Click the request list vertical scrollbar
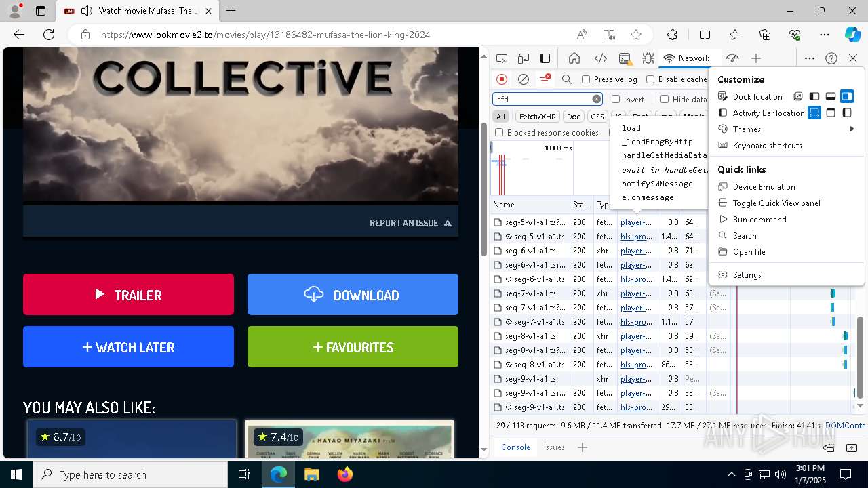The height and width of the screenshot is (488, 868). coord(861,358)
